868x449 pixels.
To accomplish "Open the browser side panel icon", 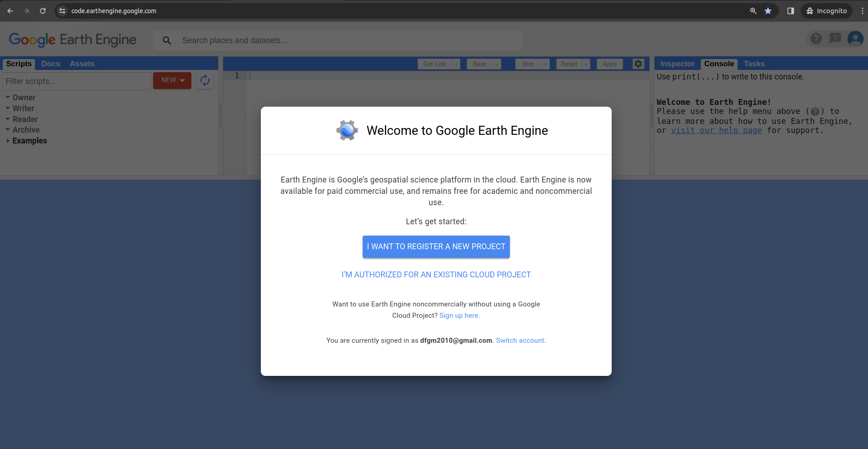I will [790, 10].
